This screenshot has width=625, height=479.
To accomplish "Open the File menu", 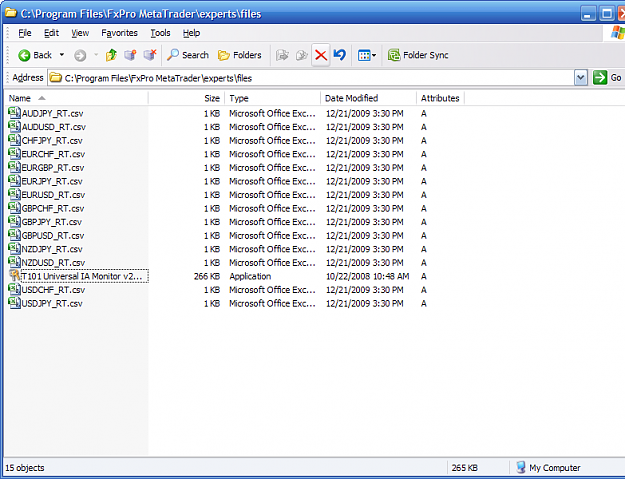I will pyautogui.click(x=25, y=33).
